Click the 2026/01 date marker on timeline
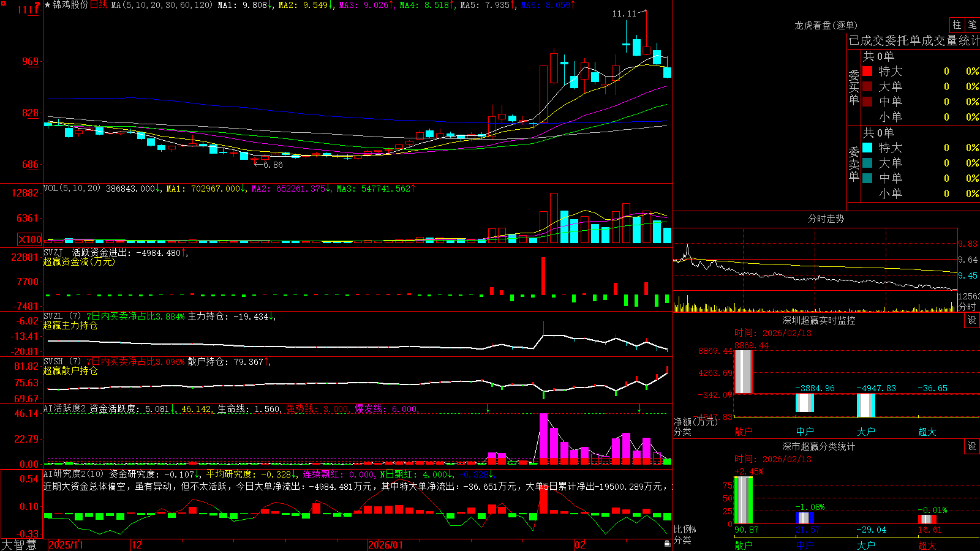This screenshot has height=551, width=980. [x=386, y=544]
